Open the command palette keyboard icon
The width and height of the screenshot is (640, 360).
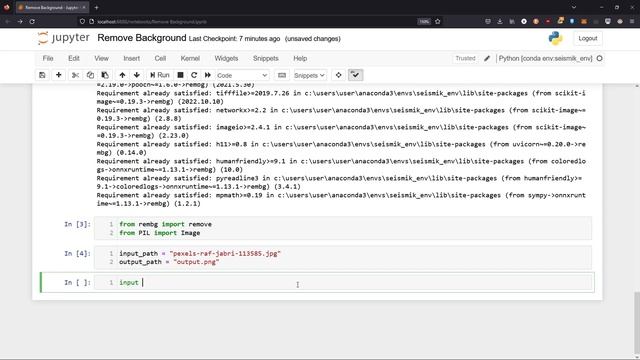[282, 75]
